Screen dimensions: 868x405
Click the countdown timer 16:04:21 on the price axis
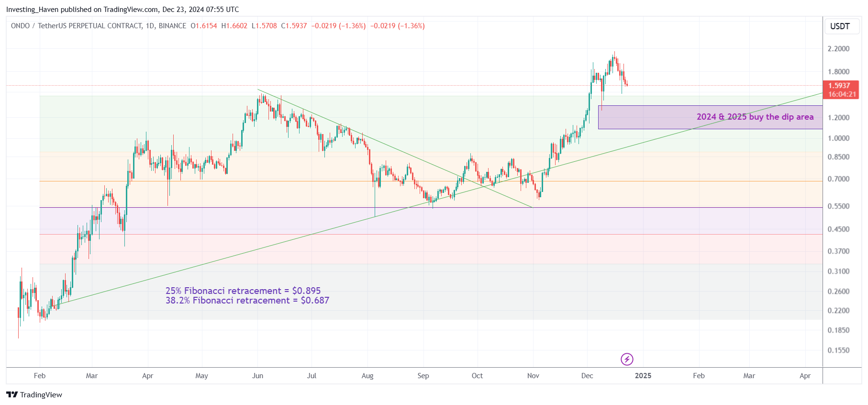coord(842,94)
